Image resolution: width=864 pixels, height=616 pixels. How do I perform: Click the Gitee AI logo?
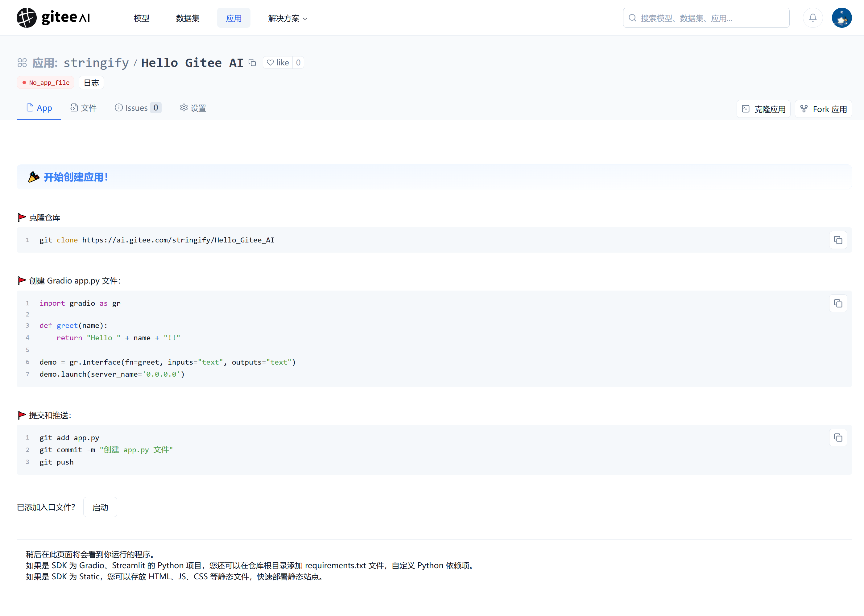coord(53,18)
